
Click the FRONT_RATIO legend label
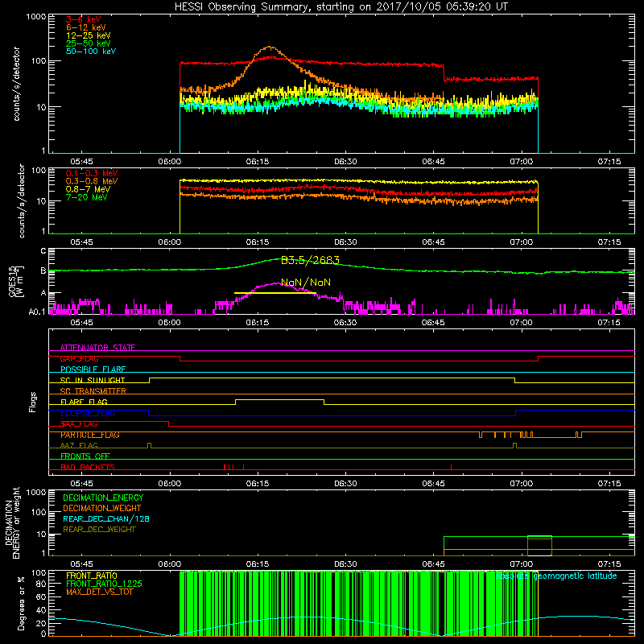click(92, 576)
